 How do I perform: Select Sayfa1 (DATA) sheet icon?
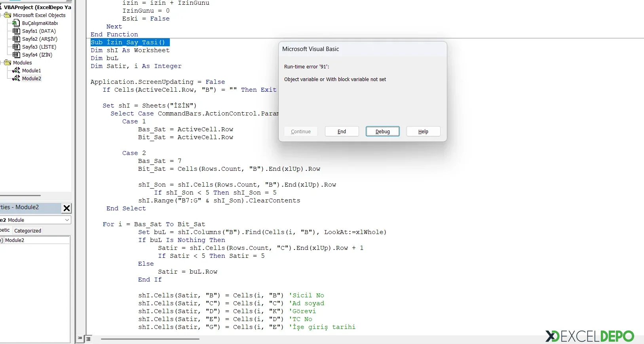click(16, 31)
